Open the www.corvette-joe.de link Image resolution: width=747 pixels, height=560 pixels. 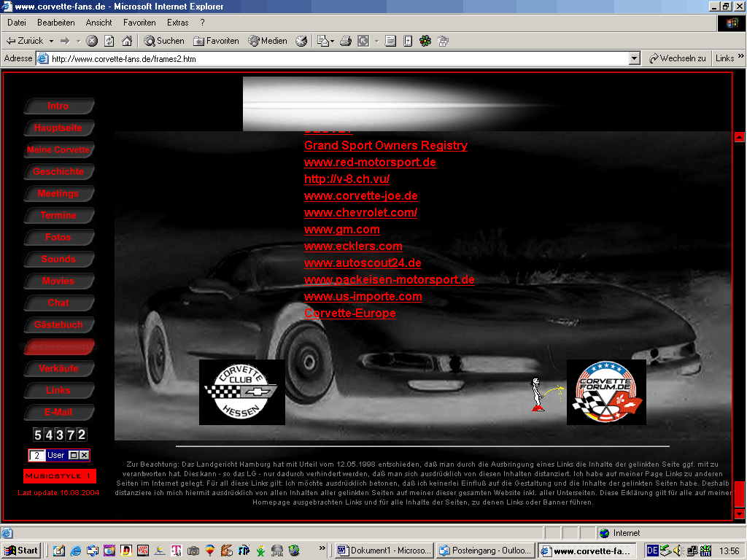point(360,196)
